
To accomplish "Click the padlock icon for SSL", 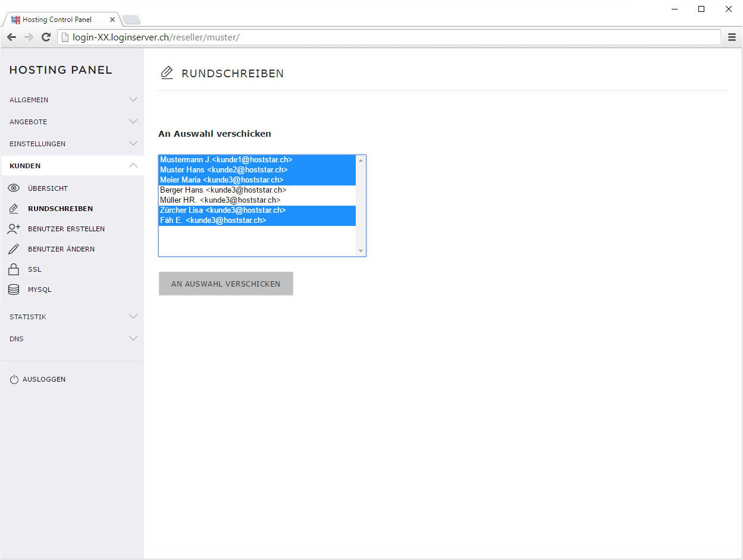I will pyautogui.click(x=14, y=269).
